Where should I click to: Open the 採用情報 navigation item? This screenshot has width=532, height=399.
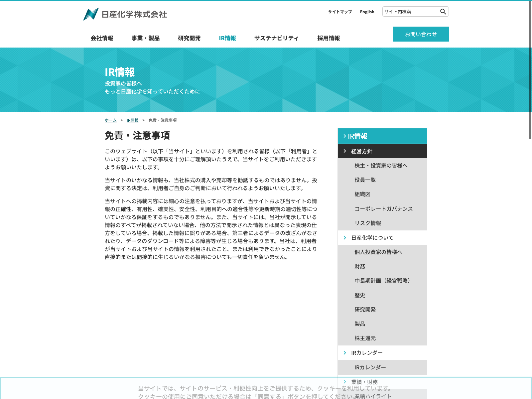click(x=329, y=38)
